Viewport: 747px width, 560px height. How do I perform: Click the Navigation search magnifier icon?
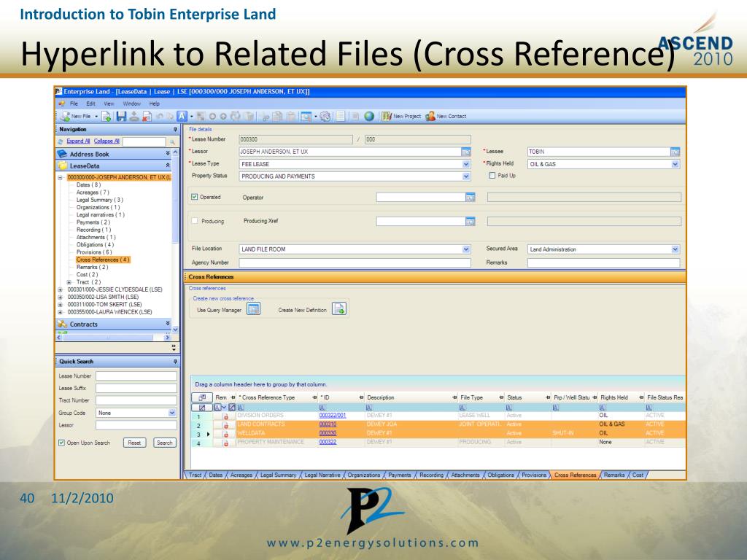tap(172, 141)
